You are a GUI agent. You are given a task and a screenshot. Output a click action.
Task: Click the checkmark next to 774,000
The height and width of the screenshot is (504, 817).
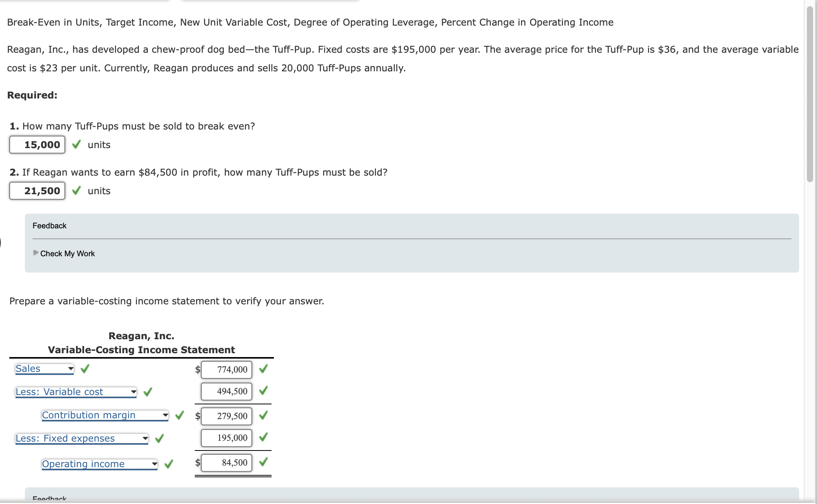pos(263,369)
